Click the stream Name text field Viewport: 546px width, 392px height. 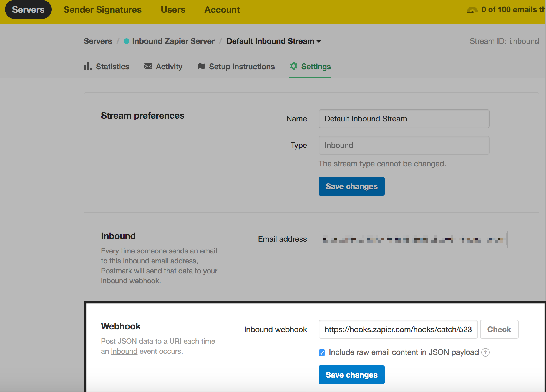click(x=404, y=119)
